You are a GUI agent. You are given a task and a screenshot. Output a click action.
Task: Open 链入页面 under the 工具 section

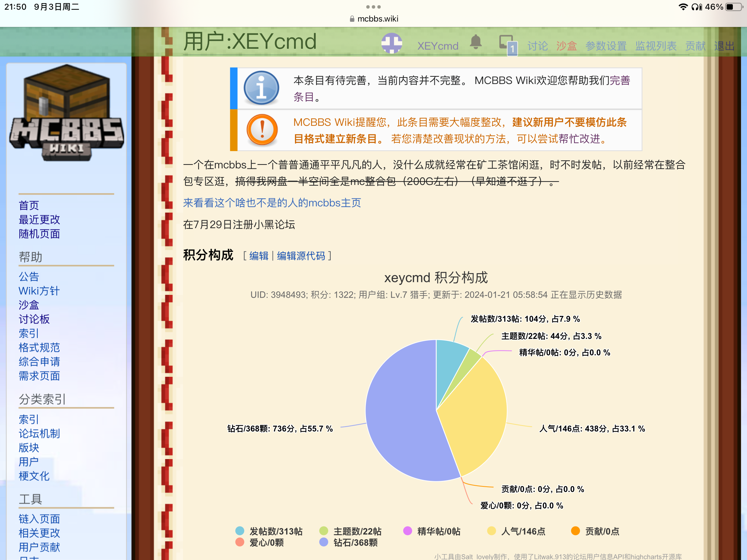coord(39,519)
